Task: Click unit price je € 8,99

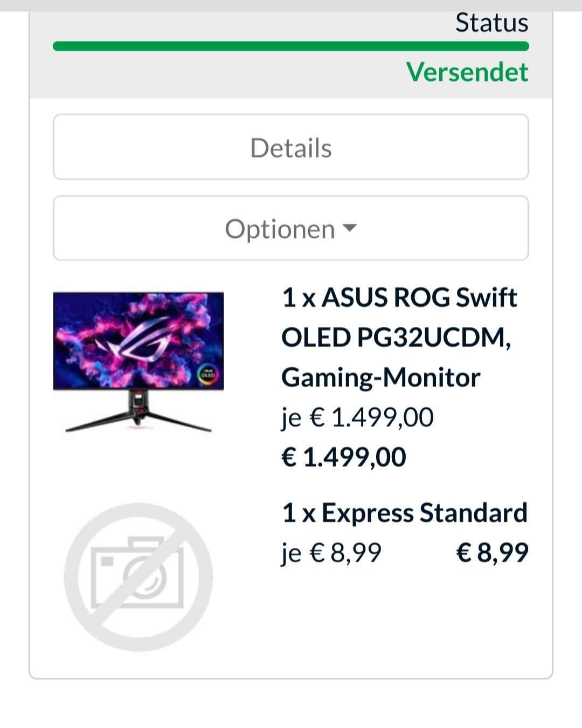Action: pos(332,553)
